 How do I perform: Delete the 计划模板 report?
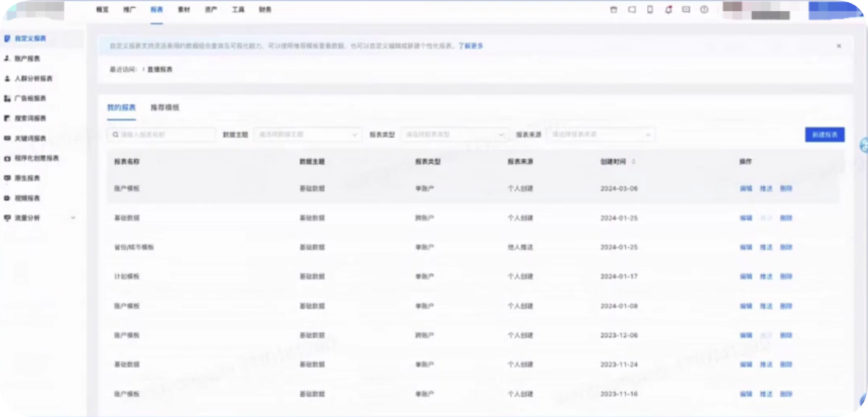pos(786,276)
